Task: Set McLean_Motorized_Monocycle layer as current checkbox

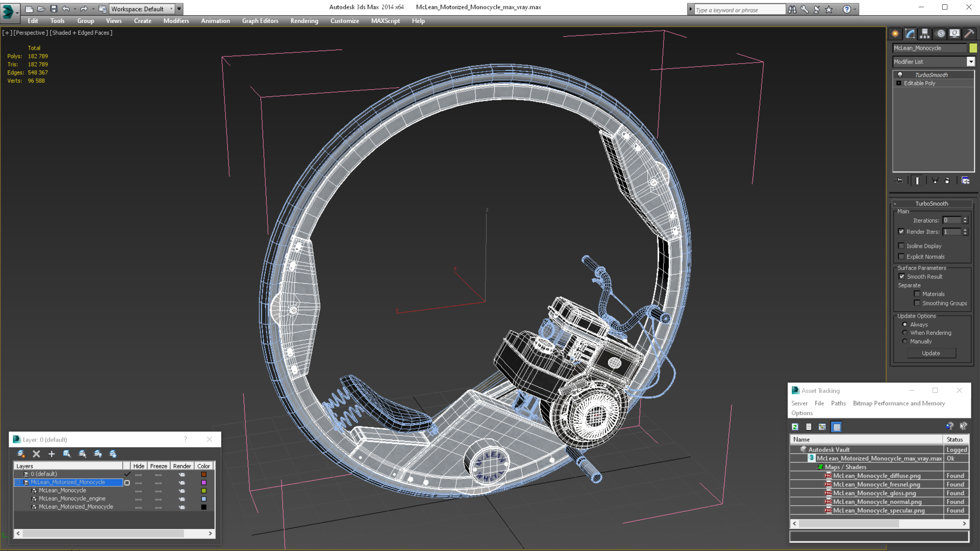Action: [127, 483]
